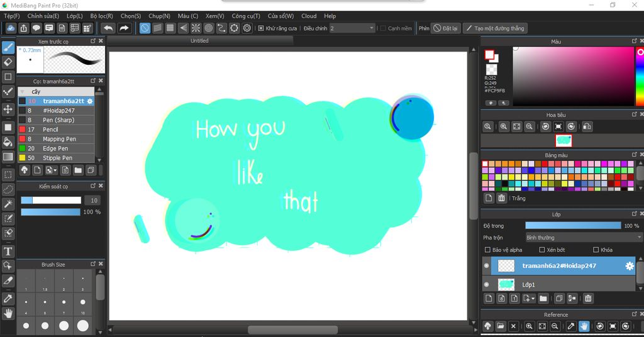Delete layer with trash icon

[x=588, y=299]
